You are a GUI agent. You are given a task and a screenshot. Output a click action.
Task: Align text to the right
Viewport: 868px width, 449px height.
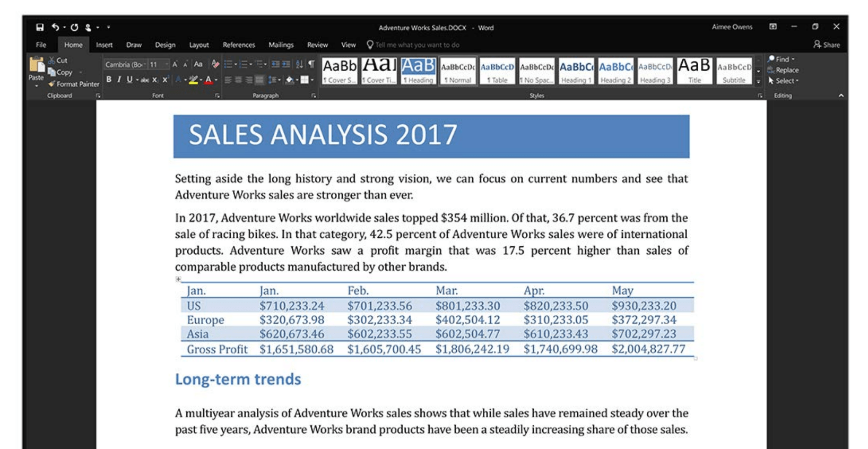click(x=249, y=80)
